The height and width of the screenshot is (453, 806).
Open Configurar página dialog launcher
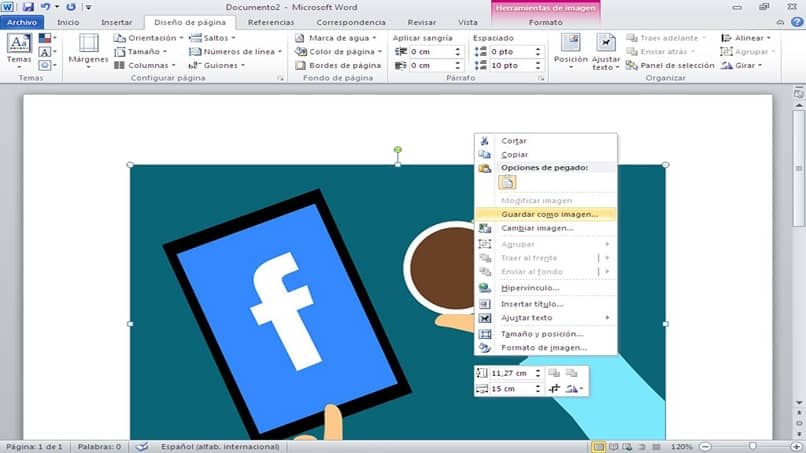coord(280,78)
